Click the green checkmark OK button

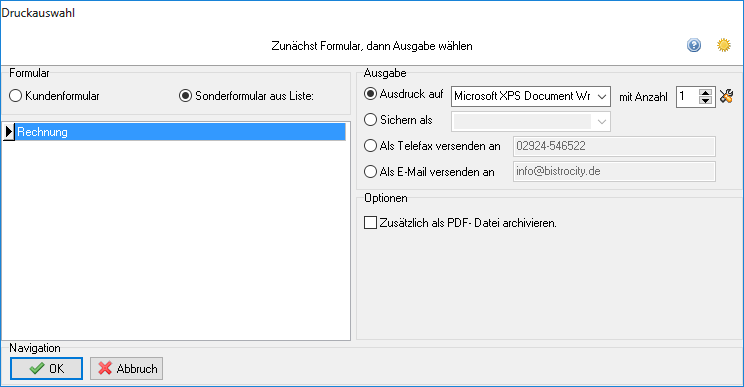[46, 369]
